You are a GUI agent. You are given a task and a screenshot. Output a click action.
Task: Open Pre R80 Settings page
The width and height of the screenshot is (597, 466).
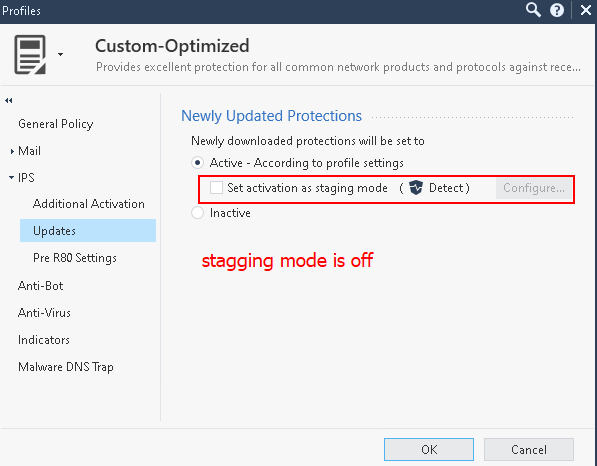(75, 258)
